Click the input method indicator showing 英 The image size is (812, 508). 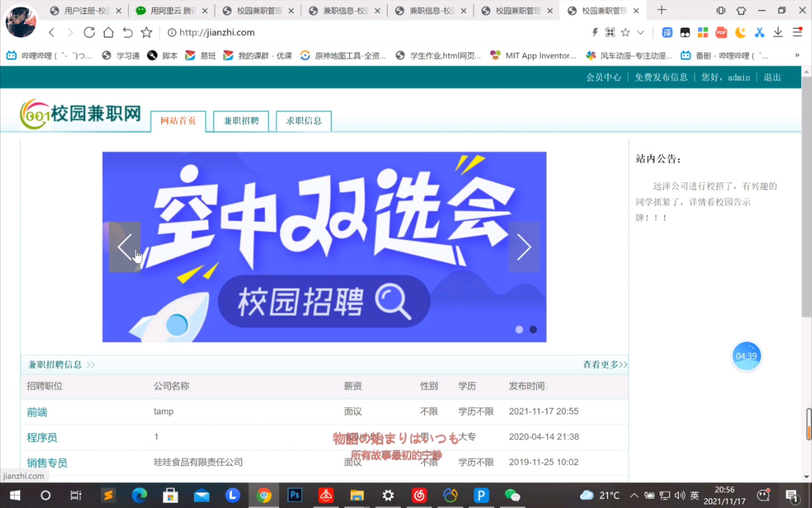[695, 495]
